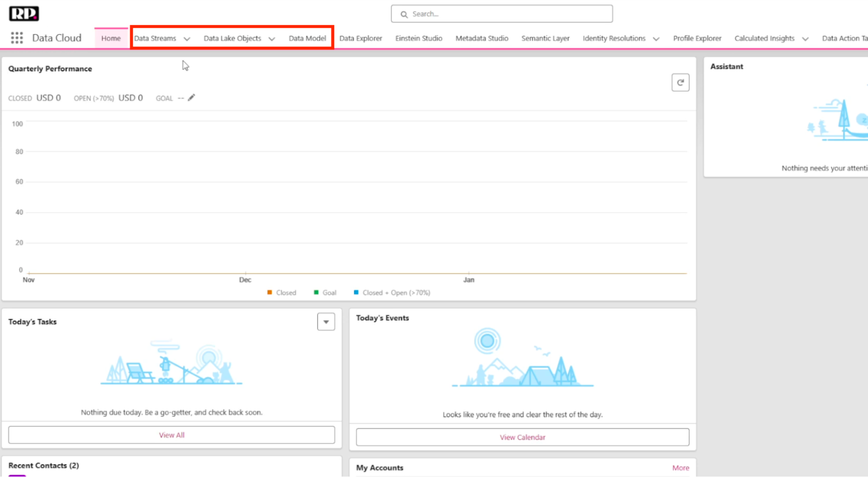Open Today's Tasks filter dropdown
This screenshot has width=868, height=477.
click(x=326, y=322)
